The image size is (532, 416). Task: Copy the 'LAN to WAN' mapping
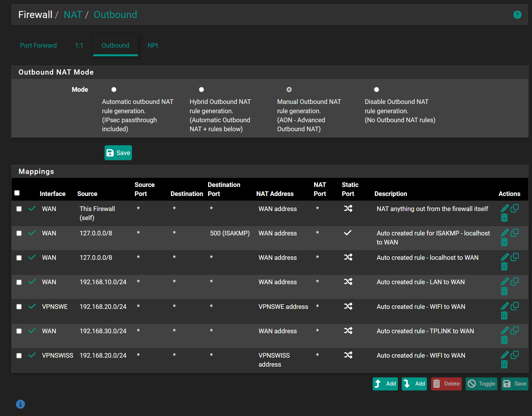(515, 281)
